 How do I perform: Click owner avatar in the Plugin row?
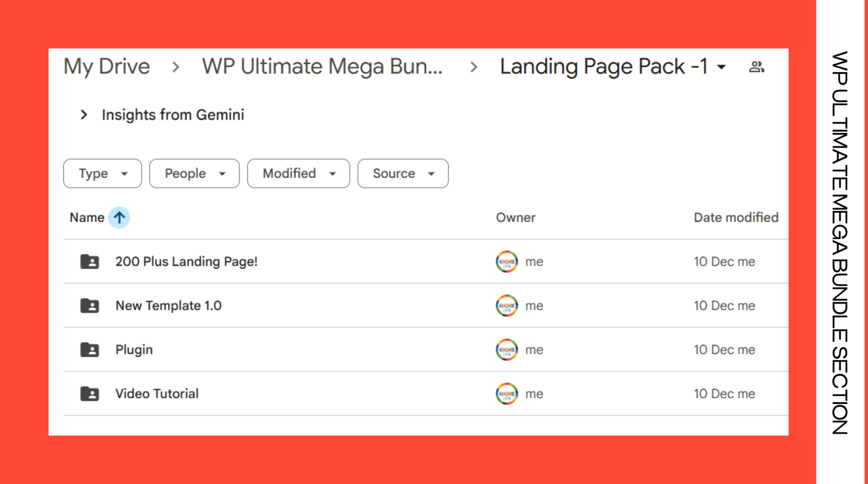pos(507,350)
